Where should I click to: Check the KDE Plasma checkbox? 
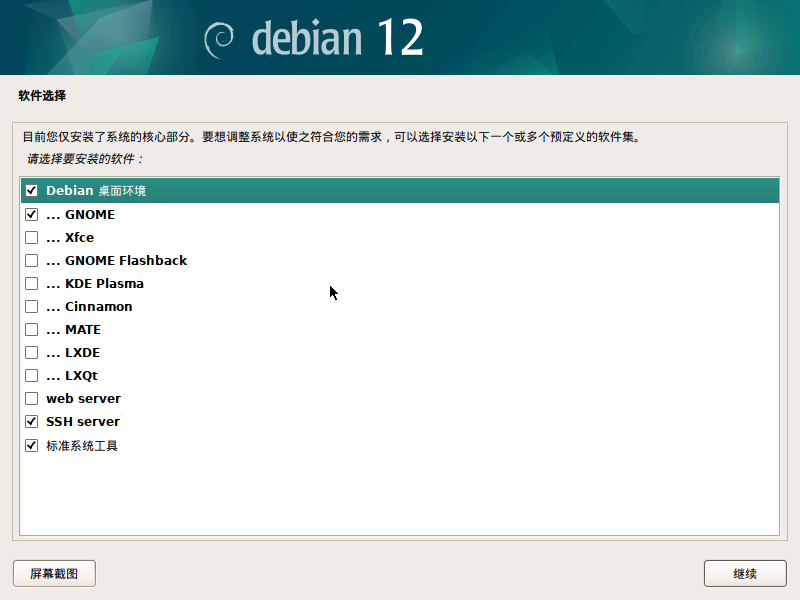click(x=31, y=283)
